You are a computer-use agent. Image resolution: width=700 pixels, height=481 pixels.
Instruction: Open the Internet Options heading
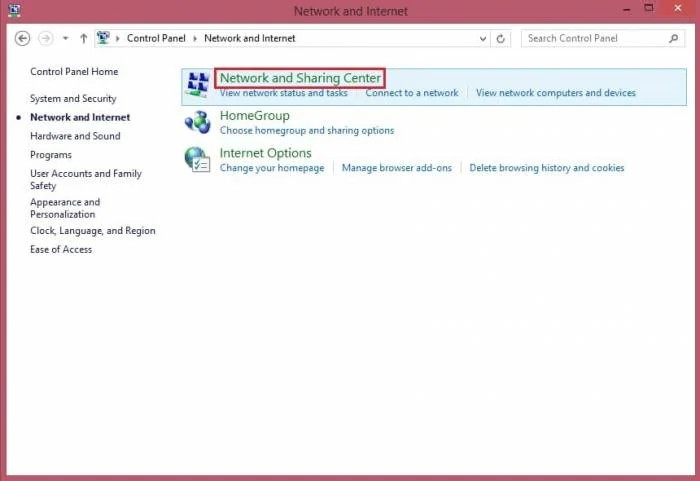pyautogui.click(x=265, y=153)
